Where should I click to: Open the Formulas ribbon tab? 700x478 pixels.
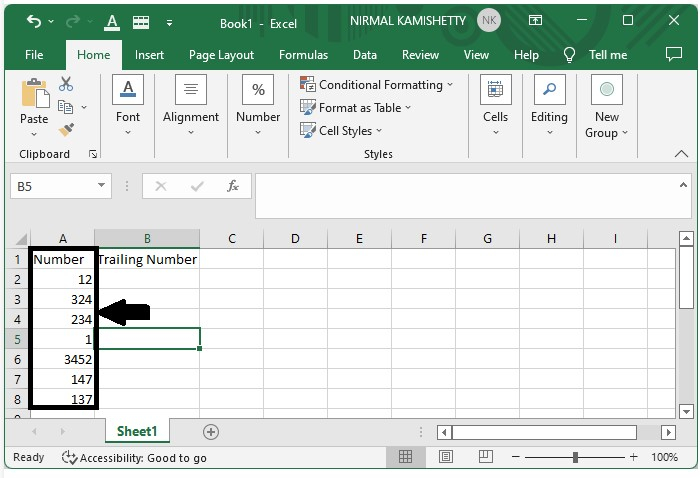click(x=303, y=55)
